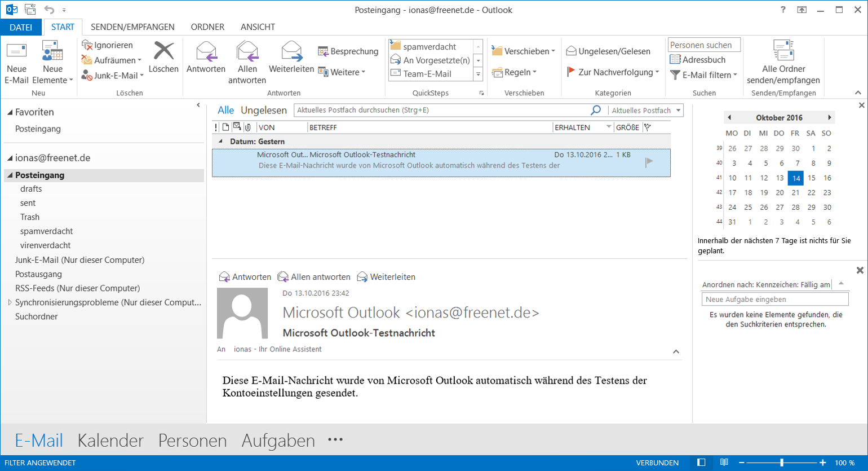Toggle Ungelesen/Gelesen status
Image resolution: width=868 pixels, height=471 pixels.
(x=608, y=51)
